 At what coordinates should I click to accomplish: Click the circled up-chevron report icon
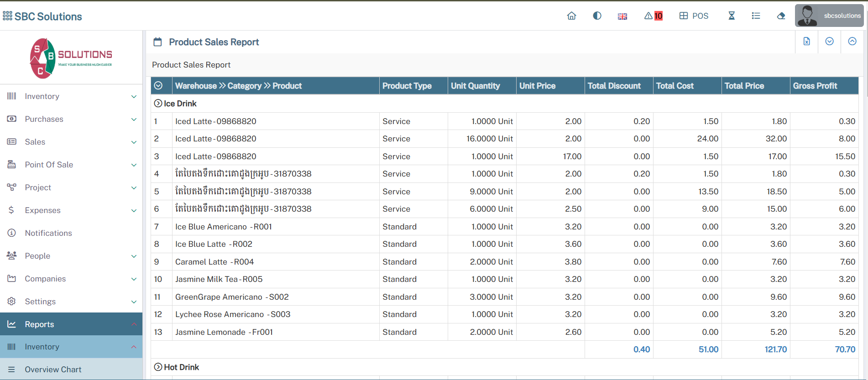pos(852,42)
